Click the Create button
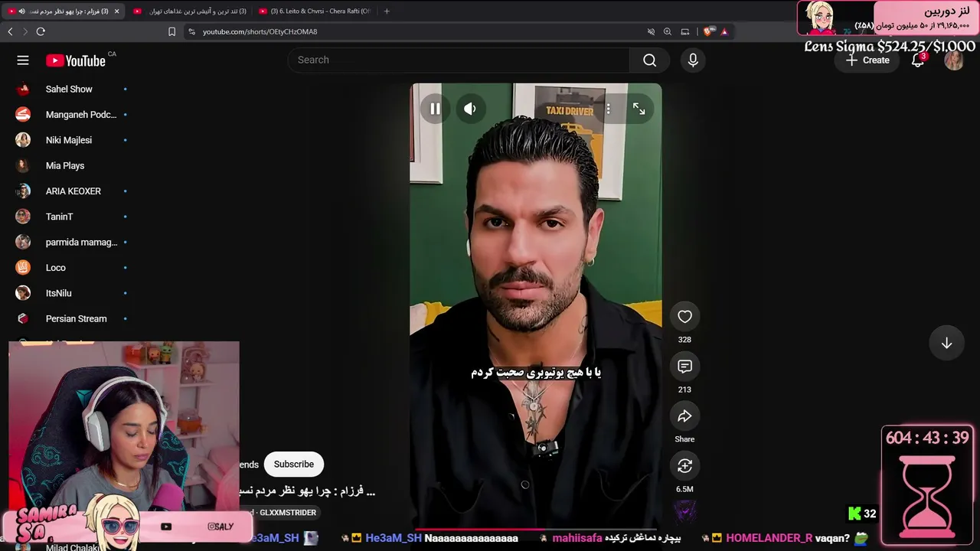Viewport: 980px width, 551px height. click(867, 60)
